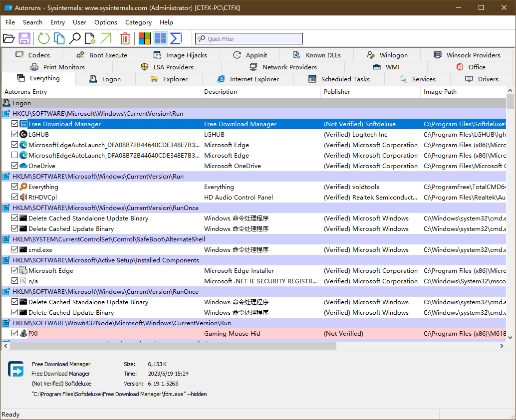Toggle the Hide Windows Entries blue logo icon
The height and width of the screenshot is (420, 516).
tap(160, 38)
